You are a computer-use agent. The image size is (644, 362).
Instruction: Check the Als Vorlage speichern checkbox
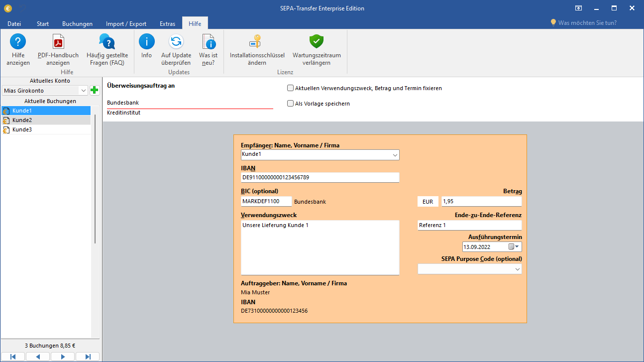290,104
